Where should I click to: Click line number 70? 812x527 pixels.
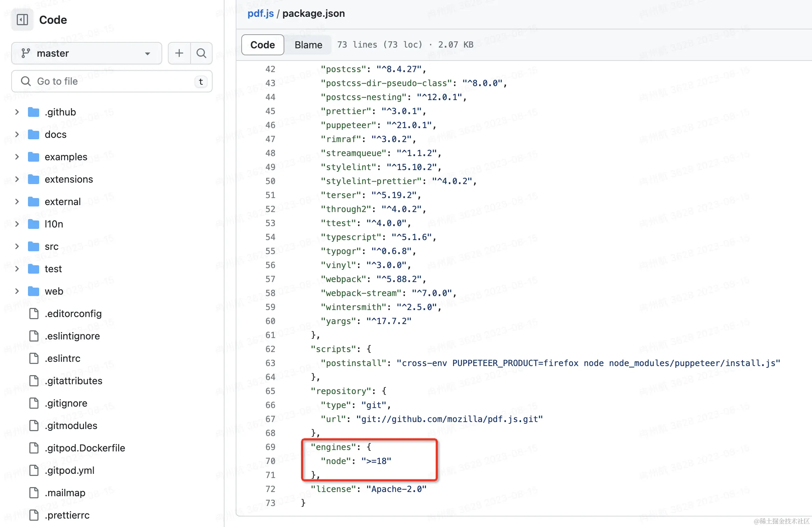point(270,461)
